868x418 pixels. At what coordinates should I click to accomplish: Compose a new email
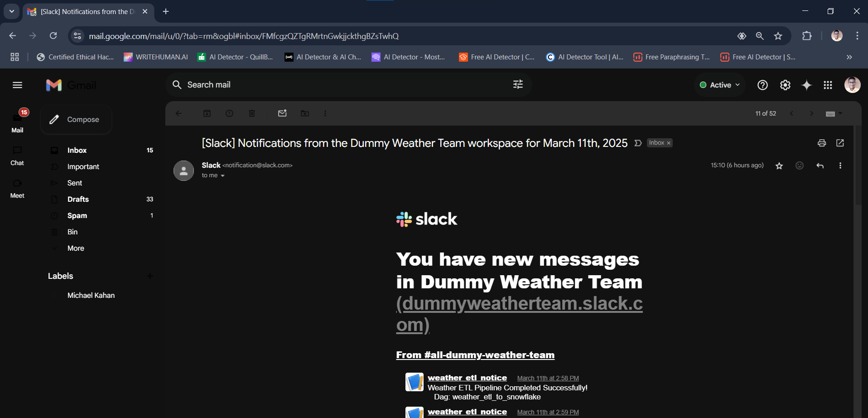(76, 119)
